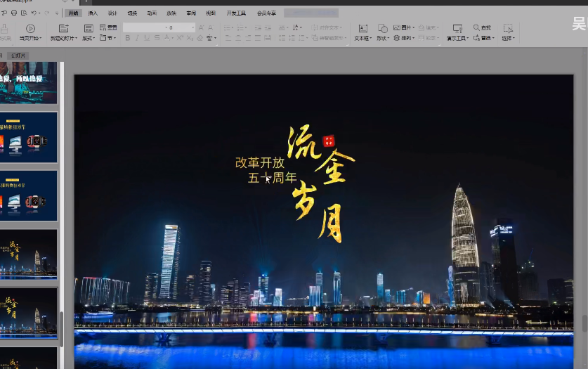Screen dimensions: 588x369
Task: Click the Clear Formatting eraser icon
Action: [x=200, y=38]
